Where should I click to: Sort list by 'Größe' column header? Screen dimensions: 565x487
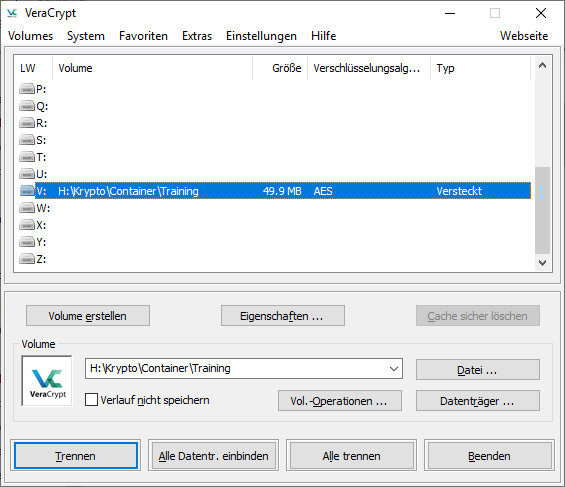click(280, 68)
